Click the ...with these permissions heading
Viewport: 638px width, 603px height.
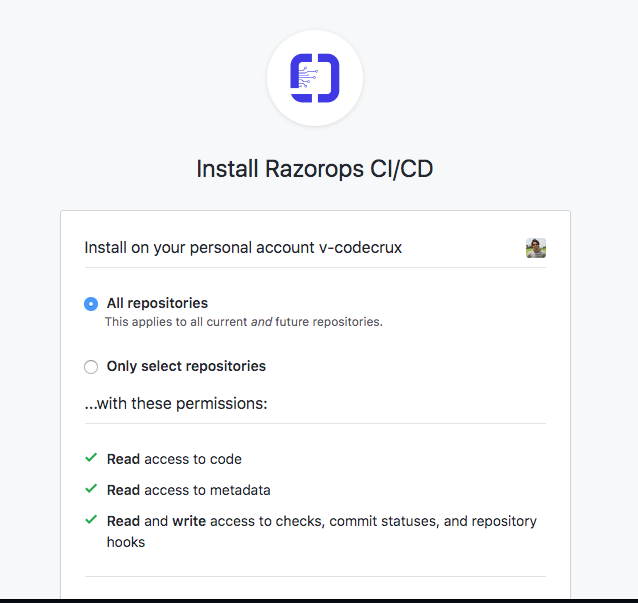[176, 404]
